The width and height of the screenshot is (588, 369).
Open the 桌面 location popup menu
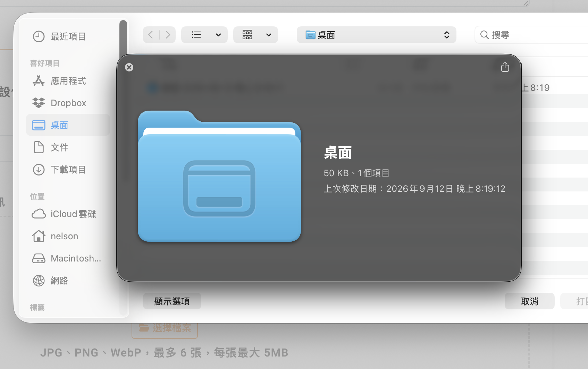(376, 35)
